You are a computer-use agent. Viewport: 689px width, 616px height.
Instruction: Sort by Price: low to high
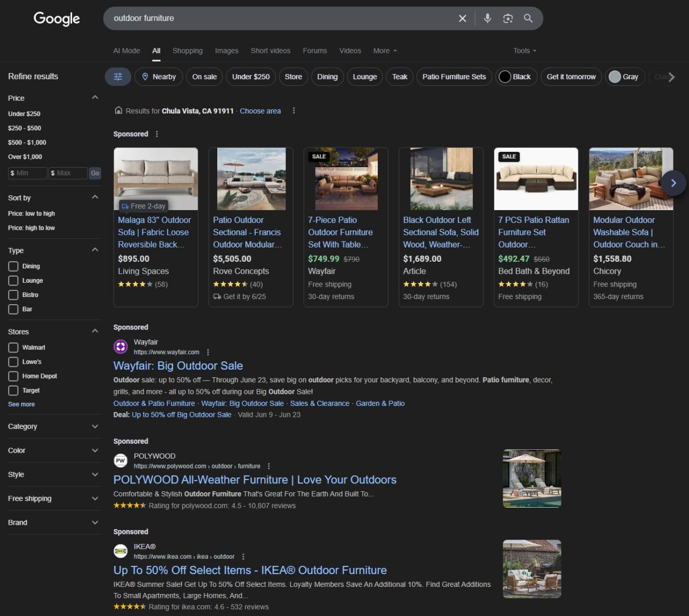click(31, 213)
